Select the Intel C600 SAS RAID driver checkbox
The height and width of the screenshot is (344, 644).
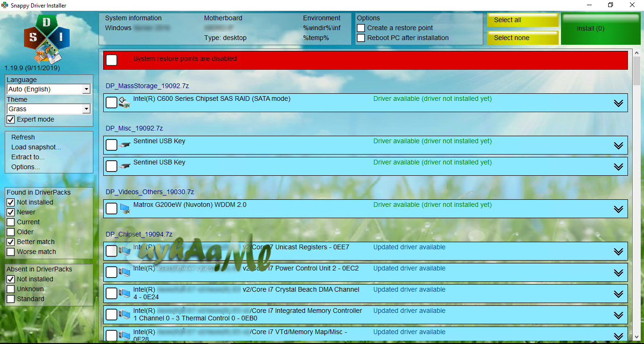[x=112, y=102]
